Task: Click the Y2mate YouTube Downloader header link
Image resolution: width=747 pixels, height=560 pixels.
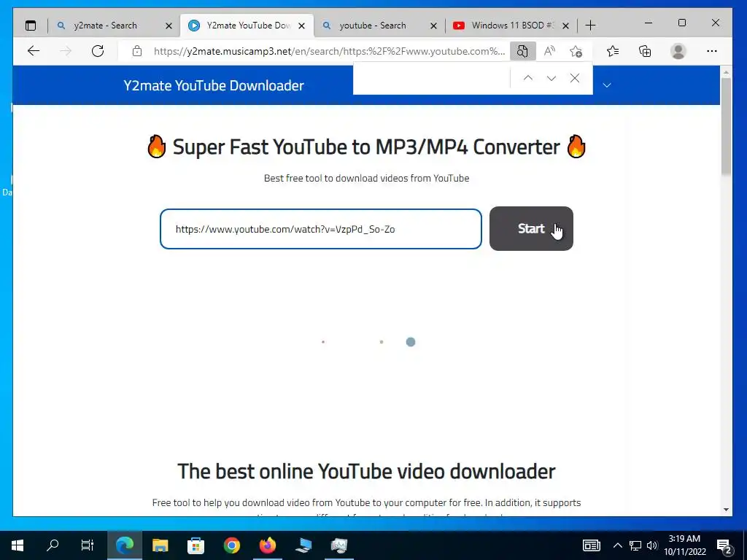Action: point(214,85)
